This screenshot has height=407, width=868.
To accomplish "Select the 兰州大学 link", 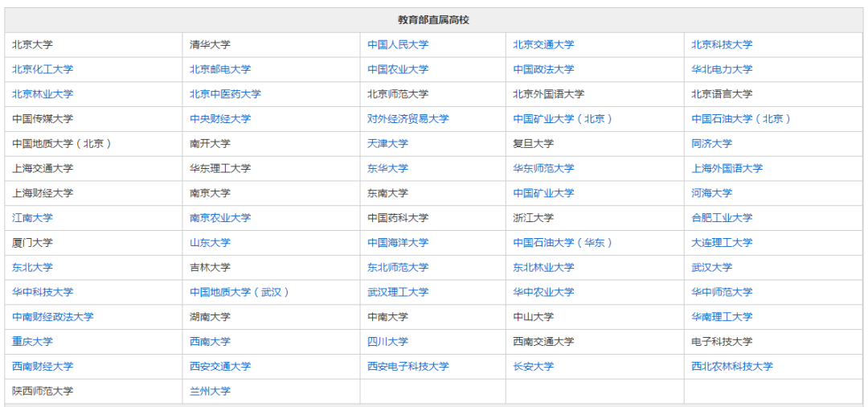I will 210,392.
